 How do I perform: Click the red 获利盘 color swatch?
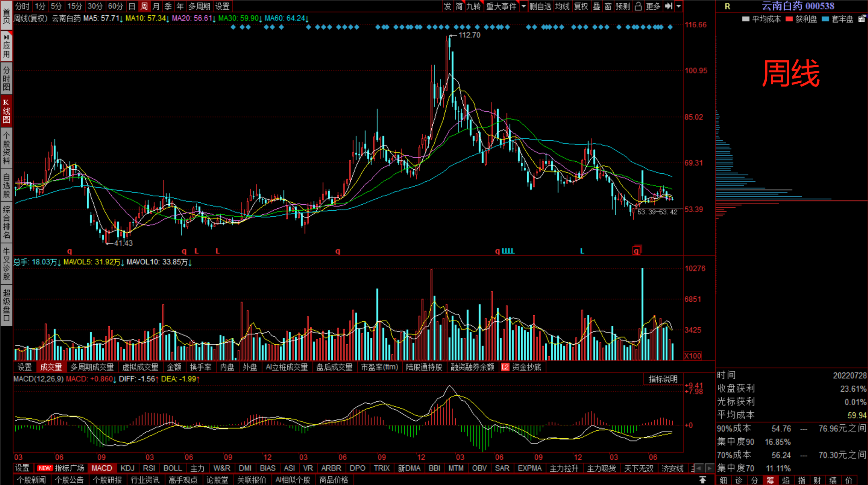pos(789,19)
